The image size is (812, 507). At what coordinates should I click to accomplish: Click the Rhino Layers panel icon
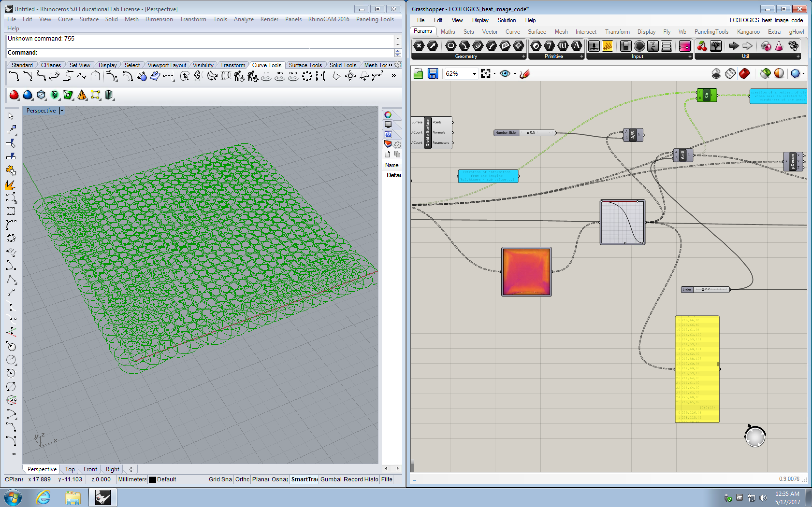tap(388, 144)
